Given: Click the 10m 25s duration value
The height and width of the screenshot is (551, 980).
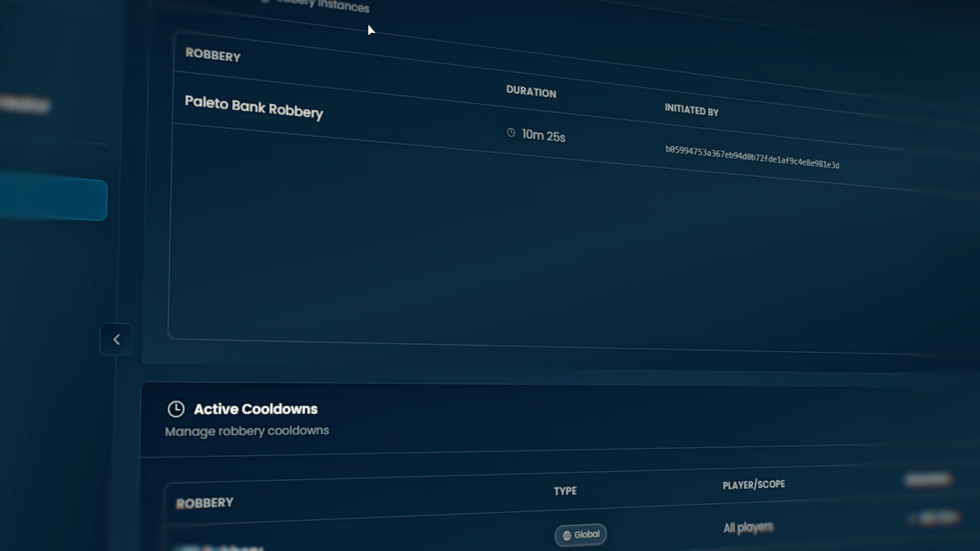Looking at the screenshot, I should click(x=544, y=135).
